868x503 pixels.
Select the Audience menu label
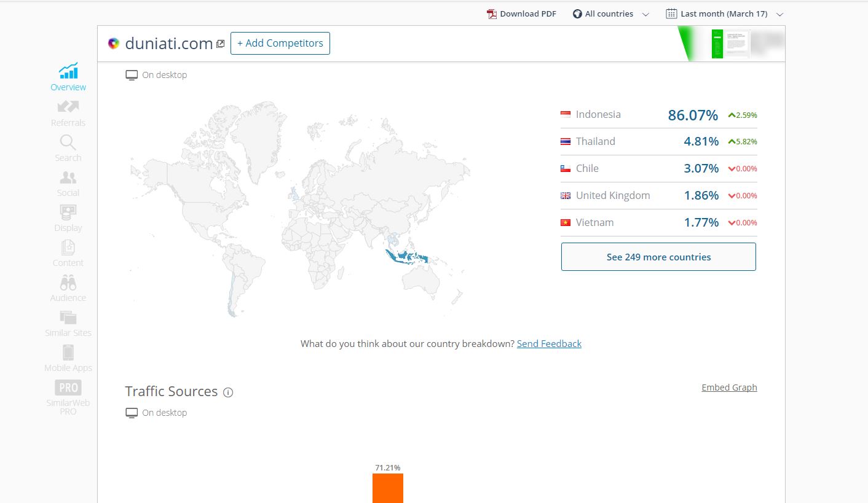(68, 298)
